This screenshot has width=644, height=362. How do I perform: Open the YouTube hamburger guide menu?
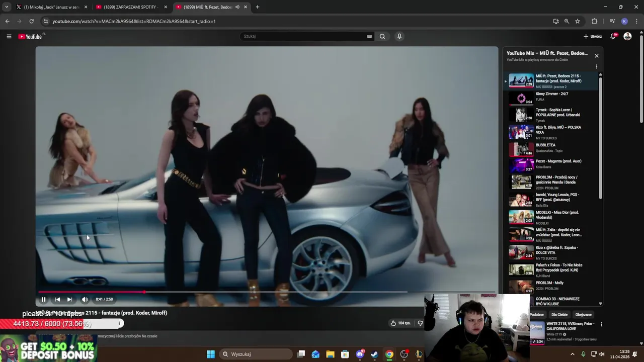tap(9, 36)
